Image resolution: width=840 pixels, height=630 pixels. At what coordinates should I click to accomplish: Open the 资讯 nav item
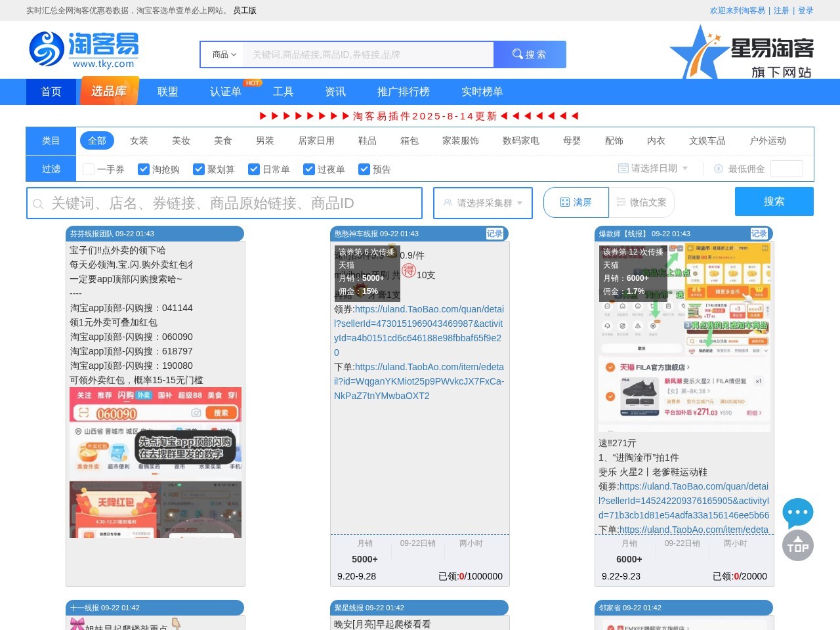(x=335, y=92)
